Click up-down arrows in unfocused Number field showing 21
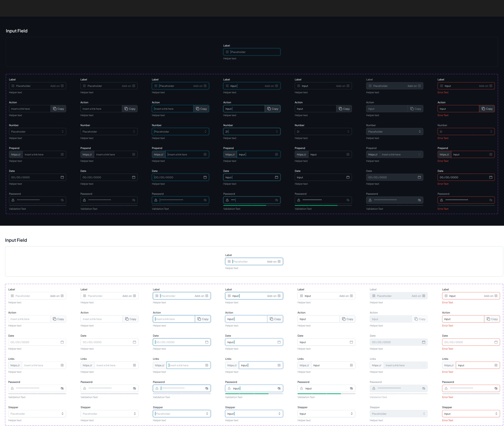This screenshot has width=504, height=432. 348,132
